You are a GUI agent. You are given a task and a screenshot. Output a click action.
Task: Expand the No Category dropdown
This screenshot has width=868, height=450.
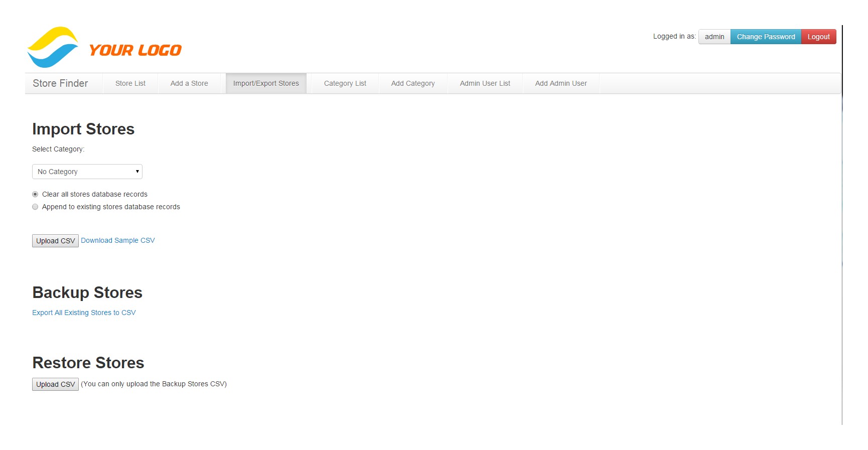coord(87,172)
